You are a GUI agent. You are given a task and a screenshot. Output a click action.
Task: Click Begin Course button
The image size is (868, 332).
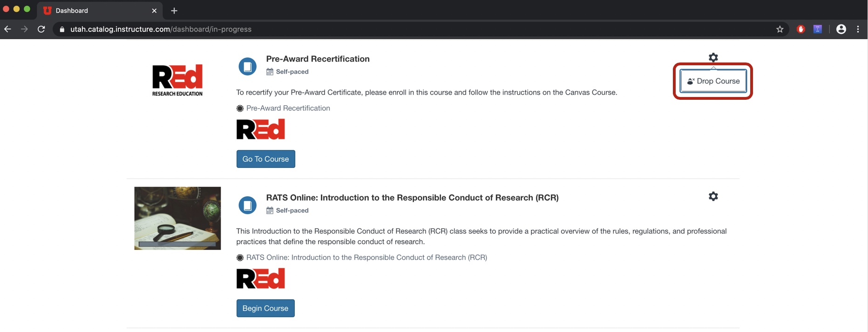pyautogui.click(x=265, y=308)
